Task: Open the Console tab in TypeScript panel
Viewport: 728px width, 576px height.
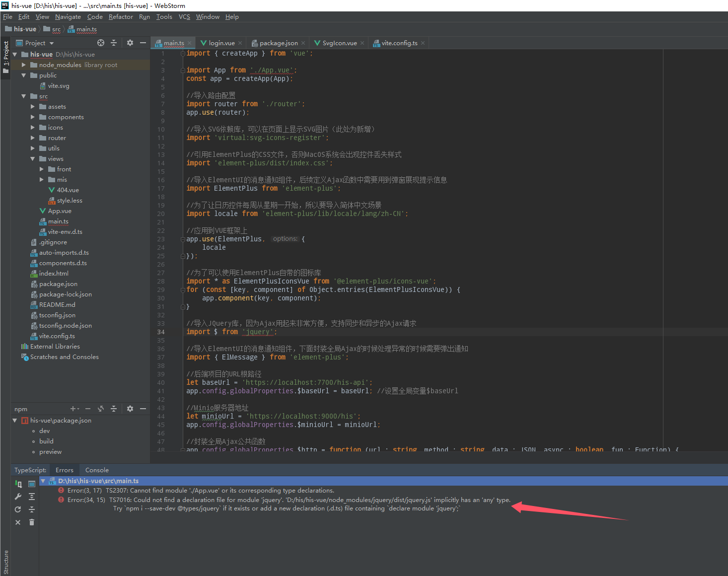Action: 97,470
